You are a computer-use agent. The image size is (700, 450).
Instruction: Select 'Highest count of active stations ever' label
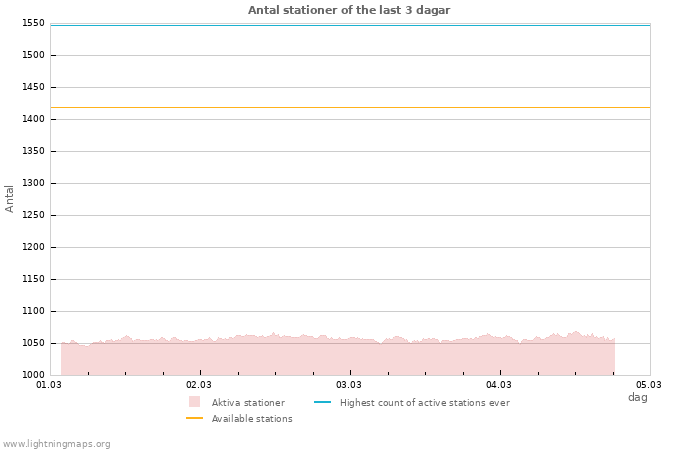point(424,403)
